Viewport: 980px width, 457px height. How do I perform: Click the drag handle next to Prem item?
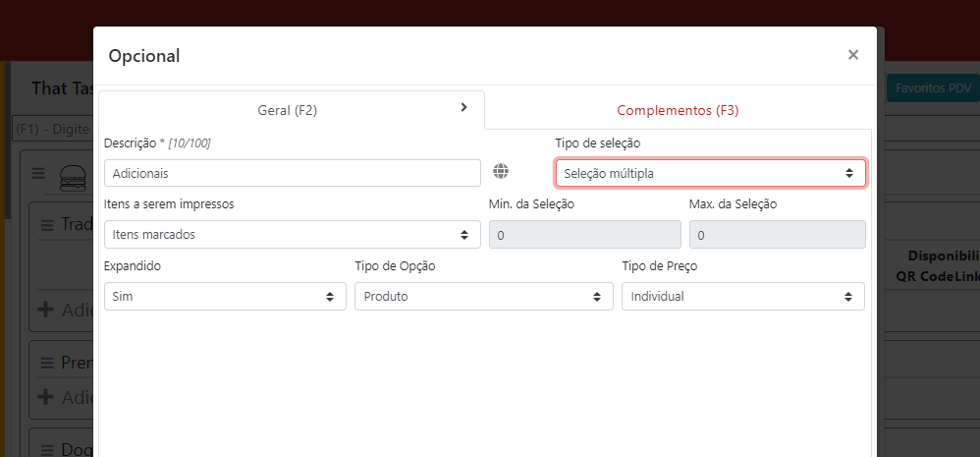[47, 363]
